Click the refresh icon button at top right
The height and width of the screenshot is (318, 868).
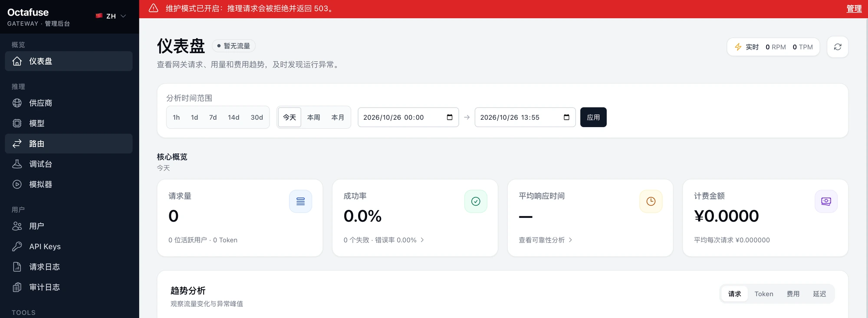pos(838,47)
